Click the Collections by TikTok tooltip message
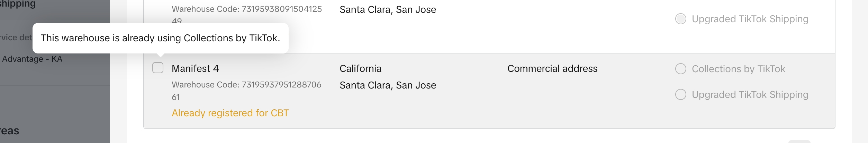 click(x=160, y=38)
